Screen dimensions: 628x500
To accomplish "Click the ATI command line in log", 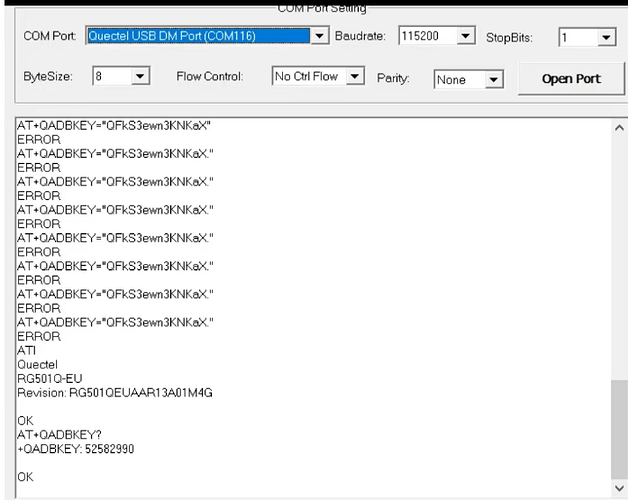I will point(26,351).
